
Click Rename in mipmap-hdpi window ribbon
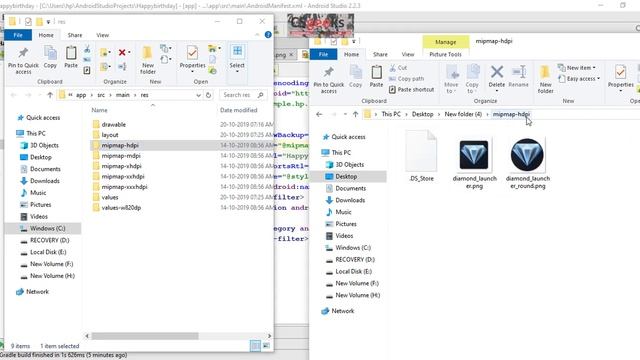coord(519,77)
